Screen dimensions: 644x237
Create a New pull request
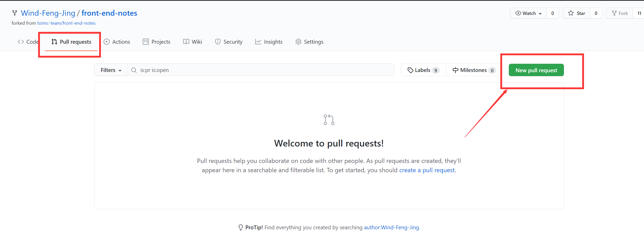(x=536, y=70)
